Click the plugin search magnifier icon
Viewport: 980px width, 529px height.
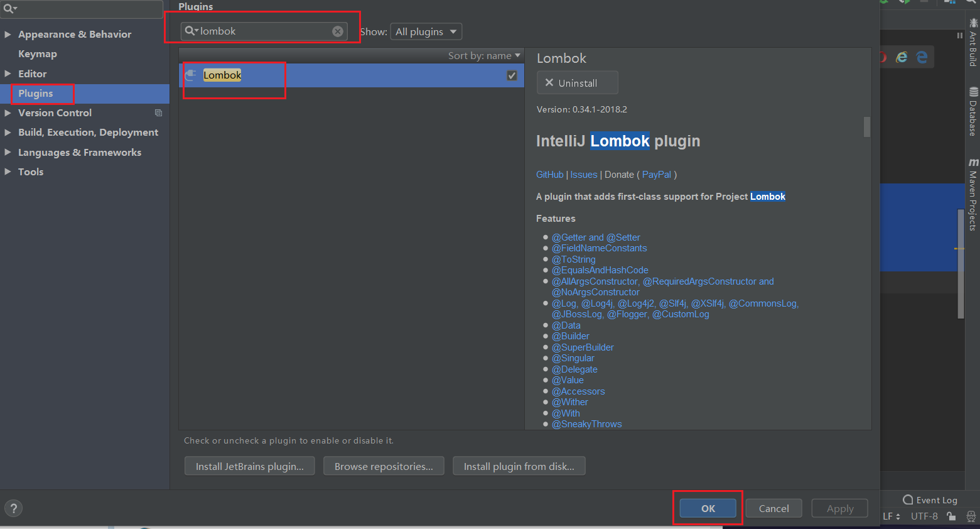click(191, 31)
